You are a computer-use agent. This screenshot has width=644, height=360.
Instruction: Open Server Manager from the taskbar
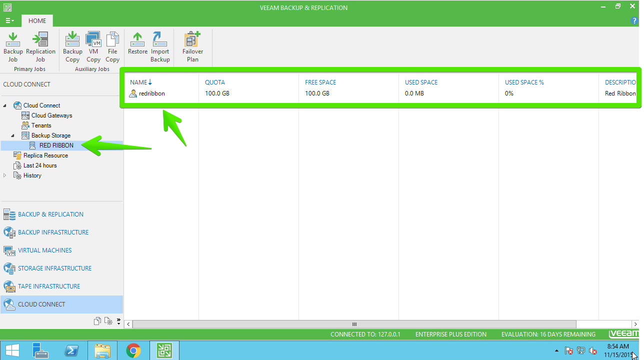40,351
